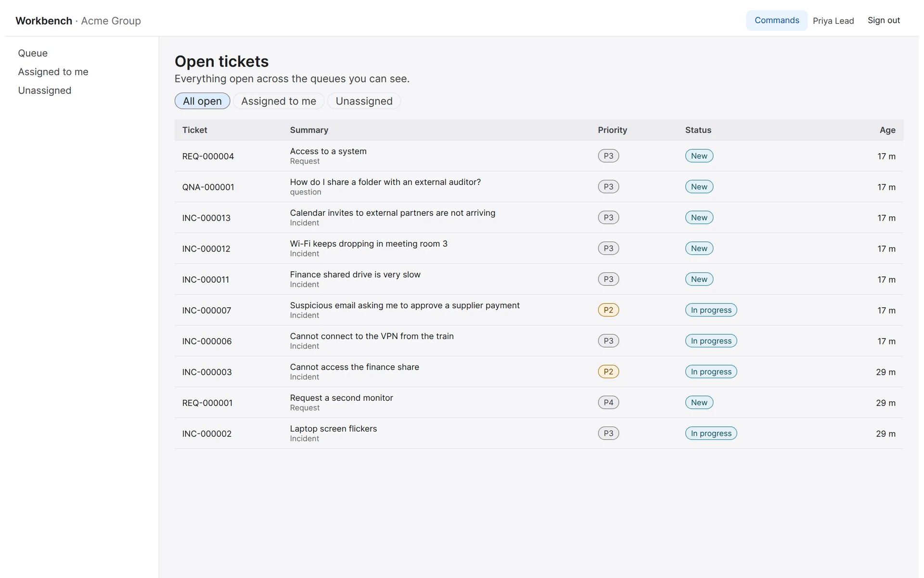Go to Queue in sidebar

point(33,53)
